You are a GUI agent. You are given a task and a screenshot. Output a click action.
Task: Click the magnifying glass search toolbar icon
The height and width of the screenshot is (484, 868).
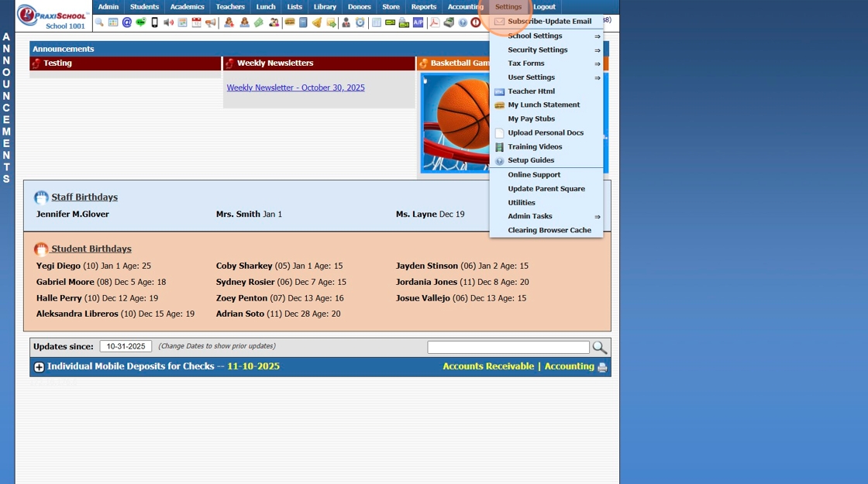[x=99, y=22]
